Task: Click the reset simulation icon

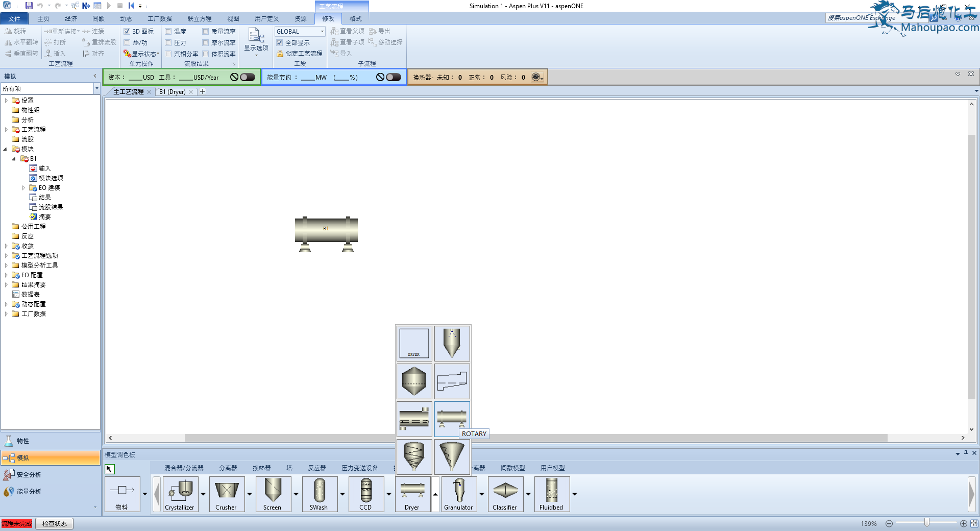Action: [131, 6]
